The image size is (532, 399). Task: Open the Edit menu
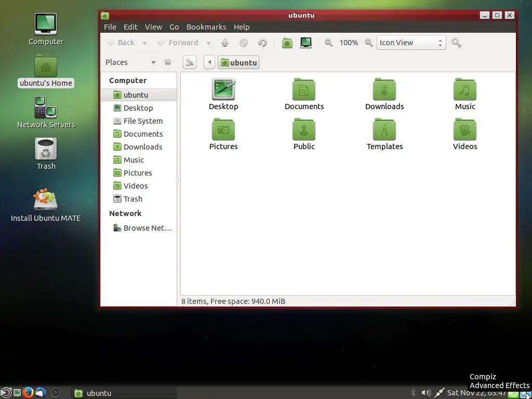tap(130, 27)
